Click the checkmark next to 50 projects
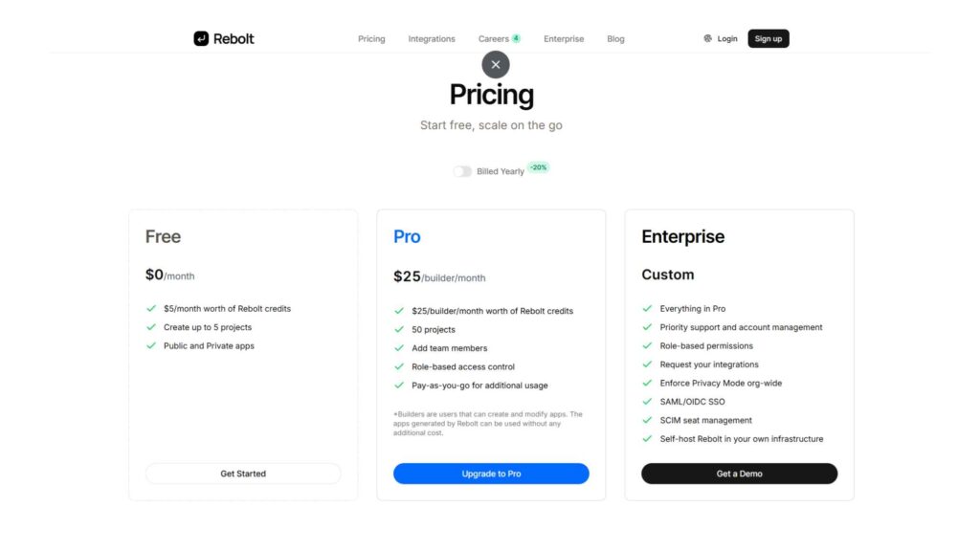 click(x=400, y=330)
